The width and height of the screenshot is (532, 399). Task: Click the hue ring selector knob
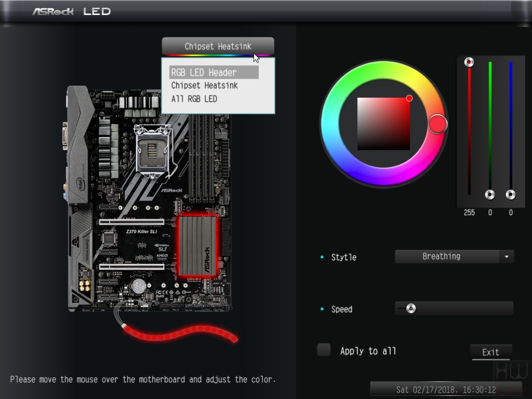[438, 124]
